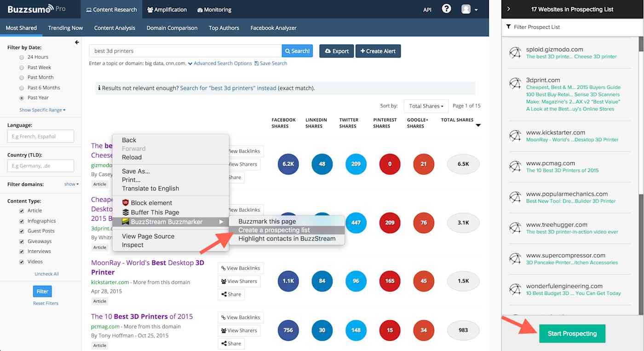Screen dimensions: 644x351
Task: Click the Reset Filters link
Action: pyautogui.click(x=46, y=303)
